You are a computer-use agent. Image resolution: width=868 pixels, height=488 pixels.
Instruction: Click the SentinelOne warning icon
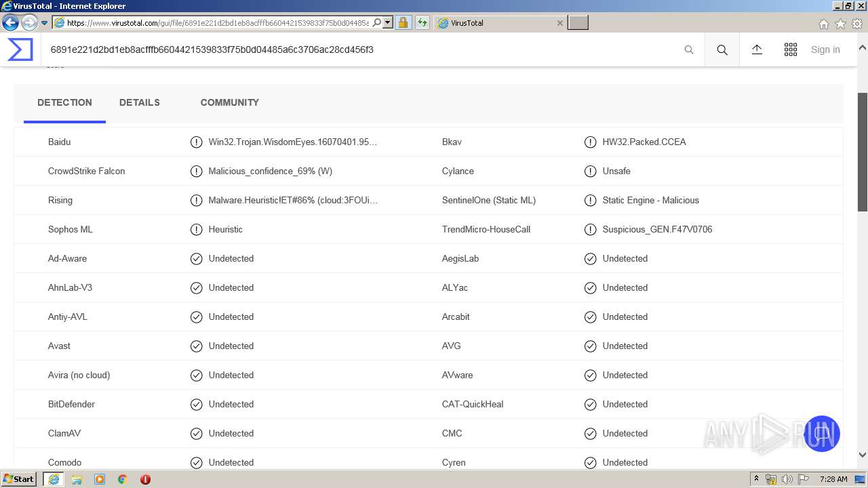point(591,201)
